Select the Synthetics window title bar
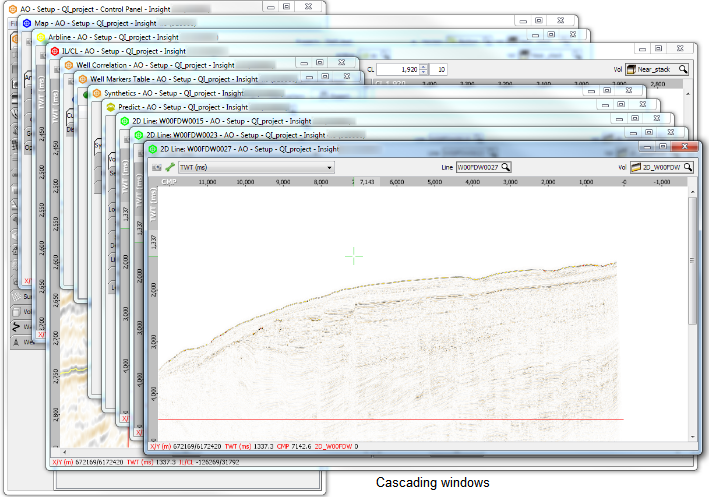The width and height of the screenshot is (709, 497). pyautogui.click(x=174, y=93)
